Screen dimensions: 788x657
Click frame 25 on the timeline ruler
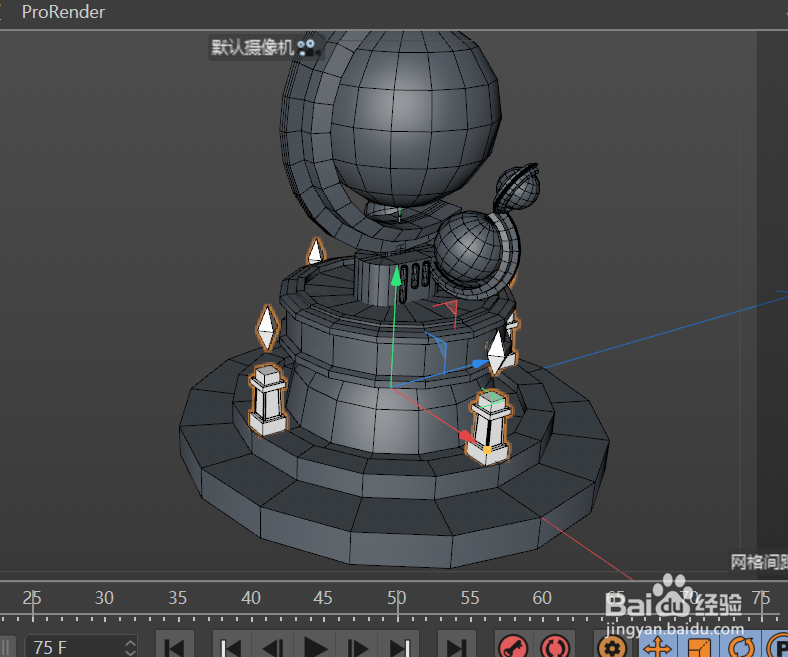point(33,598)
